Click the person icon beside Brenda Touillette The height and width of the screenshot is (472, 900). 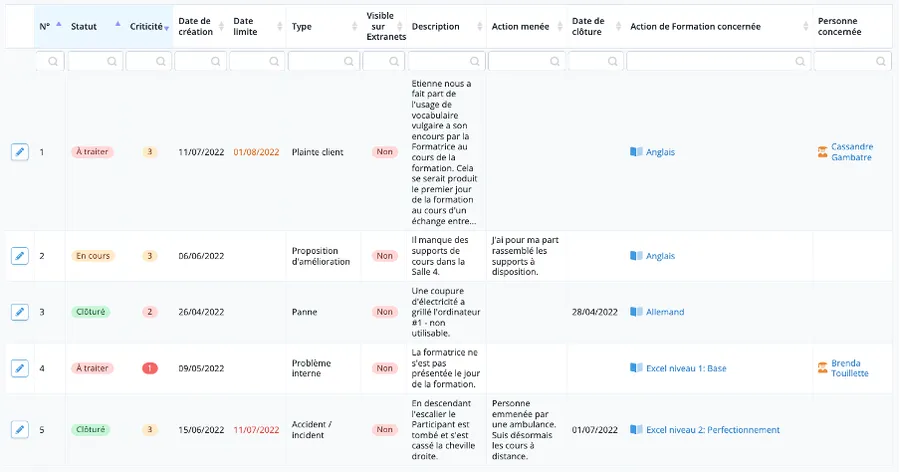coord(823,368)
